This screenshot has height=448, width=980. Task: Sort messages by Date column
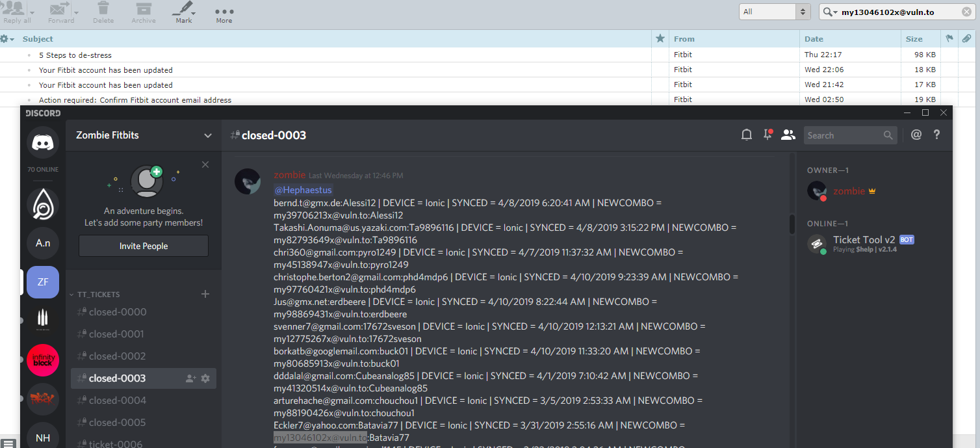(x=849, y=39)
